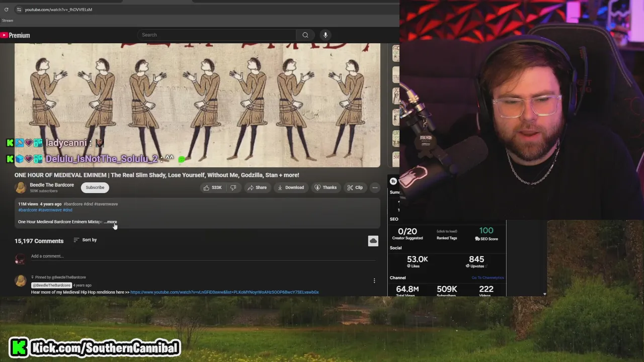644x362 pixels.
Task: Open Beedle The Bardcore channel name link
Action: point(52,185)
